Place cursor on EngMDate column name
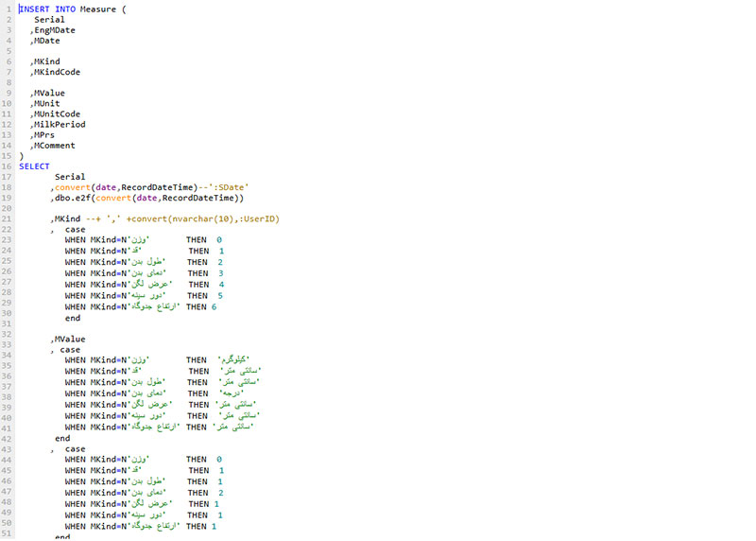This screenshot has height=541, width=756. [54, 30]
